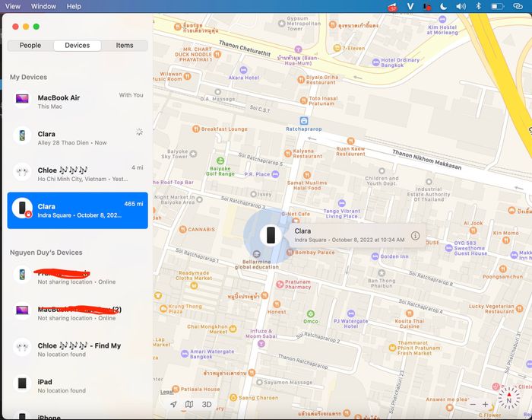532x420 pixels.
Task: Open the View menu
Action: [13, 6]
